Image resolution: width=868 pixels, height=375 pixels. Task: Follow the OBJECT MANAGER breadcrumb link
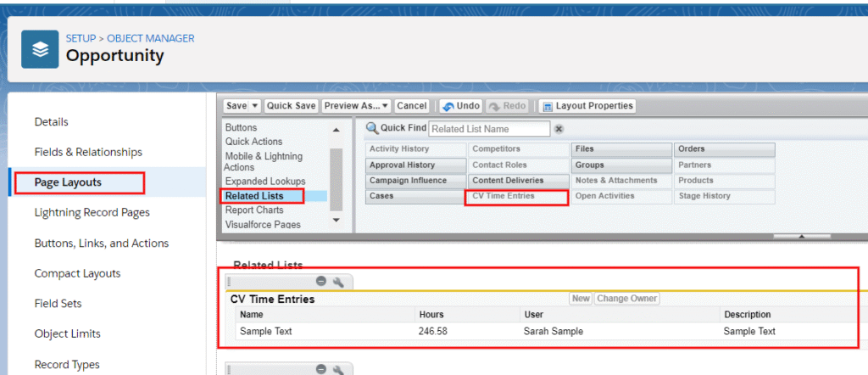[x=151, y=38]
